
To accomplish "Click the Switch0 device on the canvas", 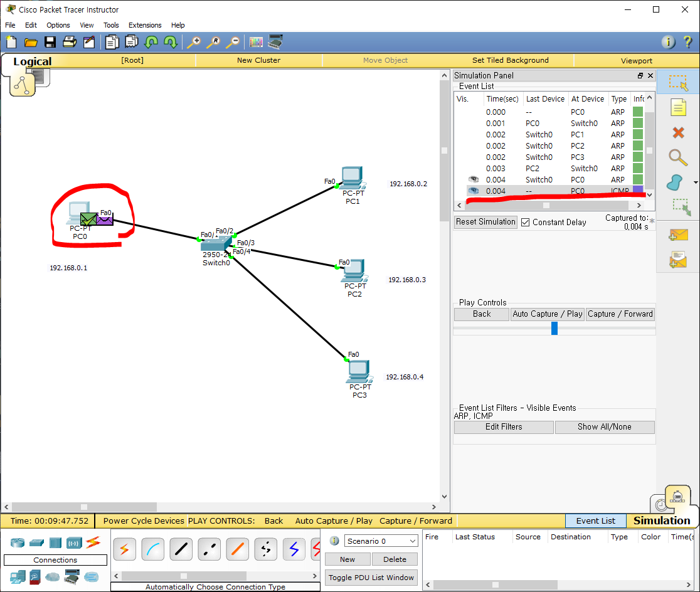I will pos(216,244).
